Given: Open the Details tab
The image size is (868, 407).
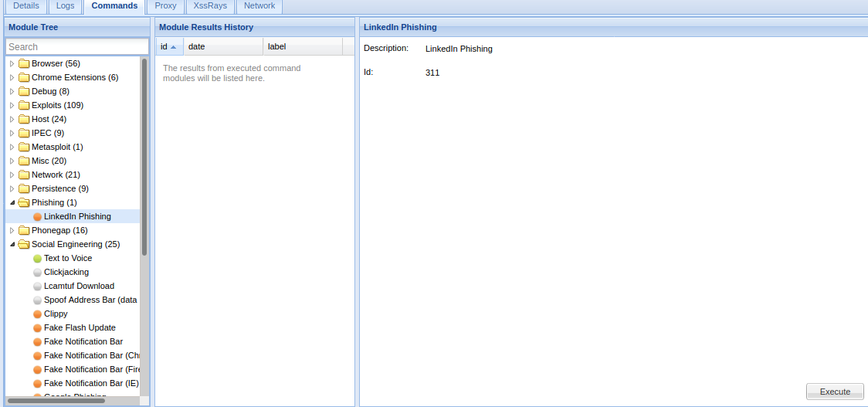Looking at the screenshot, I should click(25, 6).
